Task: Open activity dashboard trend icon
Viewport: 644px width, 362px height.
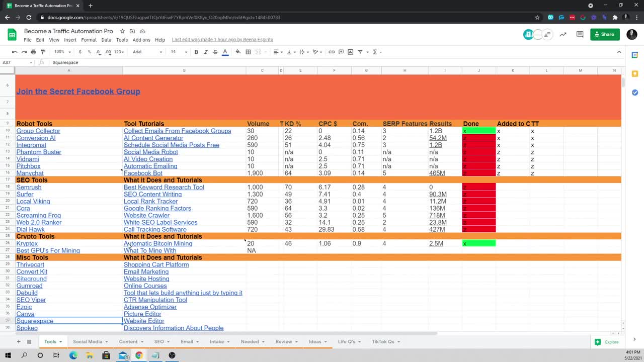Action: click(563, 34)
